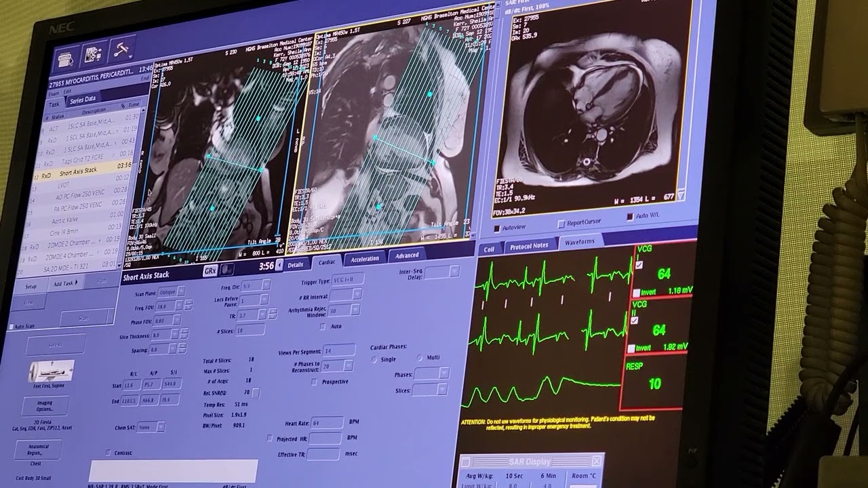Open the Spacing dropdown

click(x=172, y=349)
